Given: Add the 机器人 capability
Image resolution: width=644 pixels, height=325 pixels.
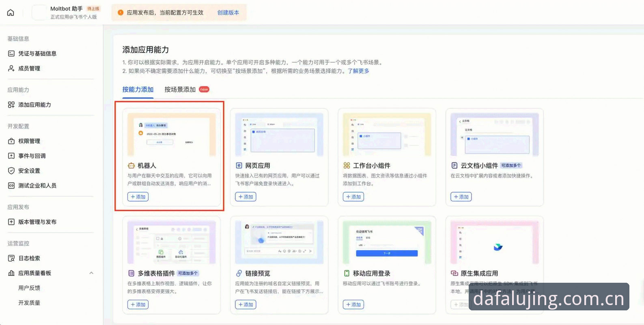Looking at the screenshot, I should point(138,197).
